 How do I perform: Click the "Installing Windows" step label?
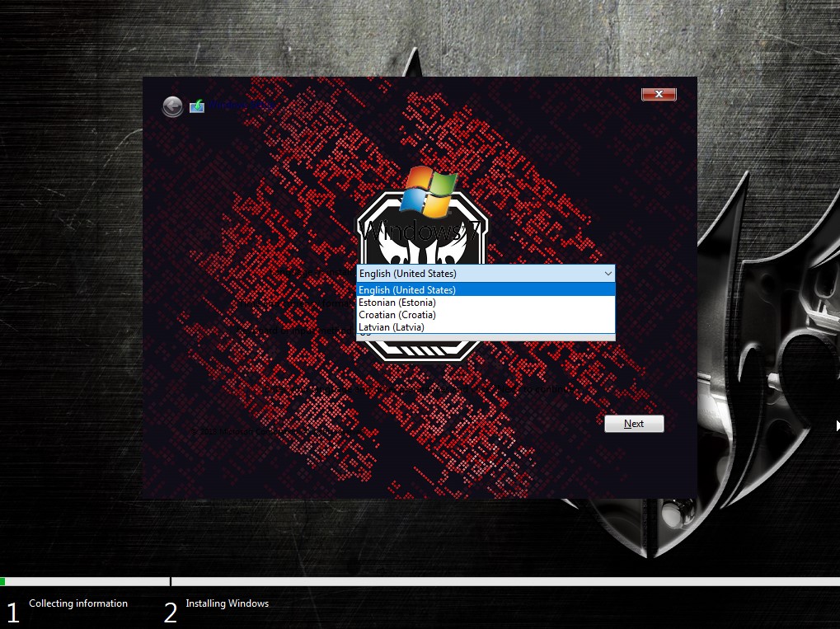228,603
